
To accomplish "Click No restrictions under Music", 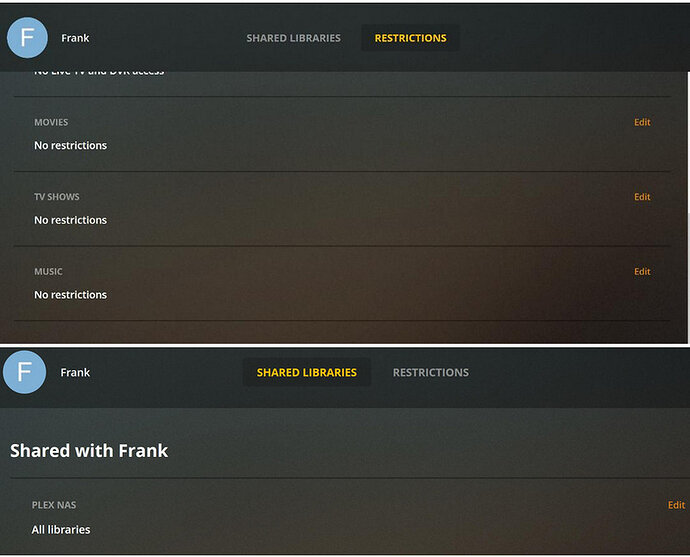I will coord(70,295).
